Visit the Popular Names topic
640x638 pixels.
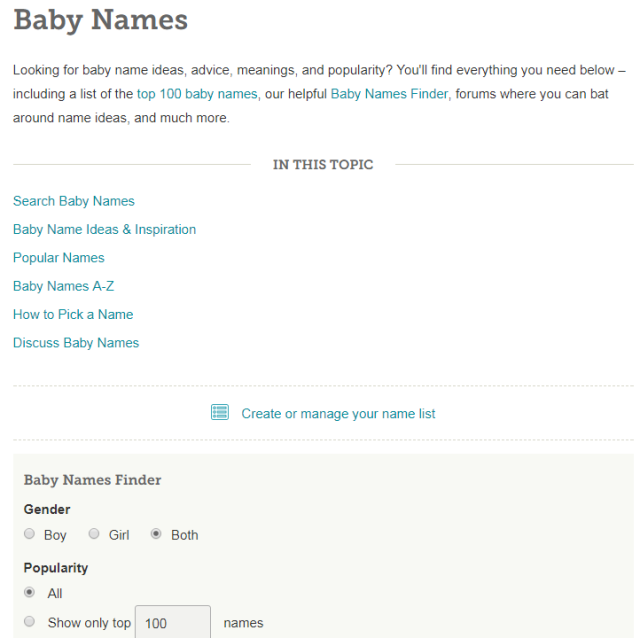[59, 257]
